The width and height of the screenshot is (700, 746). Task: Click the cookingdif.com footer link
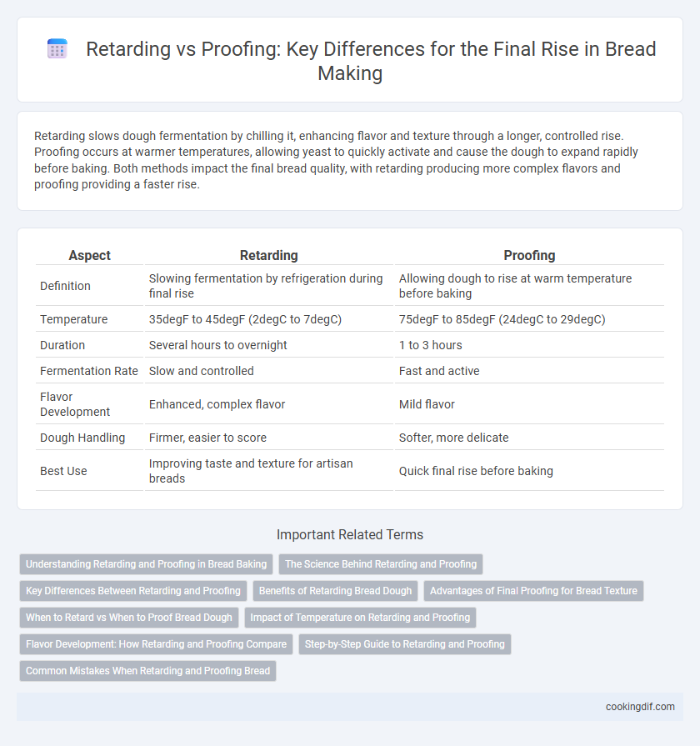point(640,707)
